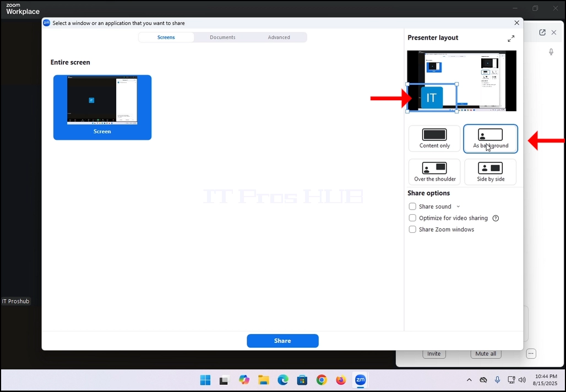
Task: Restore the Zoom Workplace window
Action: [535, 8]
